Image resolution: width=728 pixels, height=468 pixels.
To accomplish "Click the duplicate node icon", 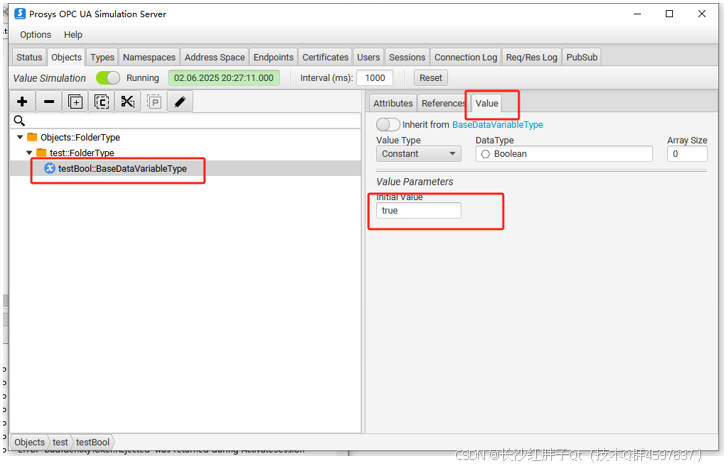I will click(75, 102).
